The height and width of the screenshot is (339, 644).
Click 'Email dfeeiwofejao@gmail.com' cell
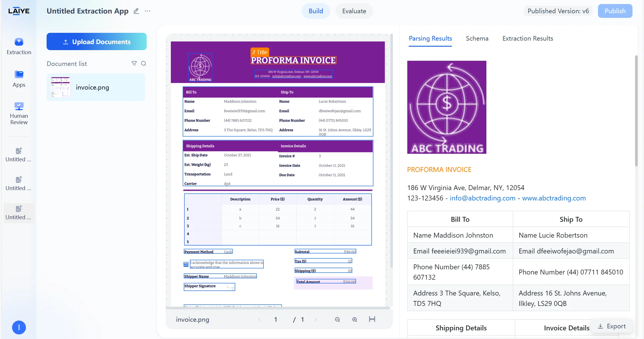(571, 251)
